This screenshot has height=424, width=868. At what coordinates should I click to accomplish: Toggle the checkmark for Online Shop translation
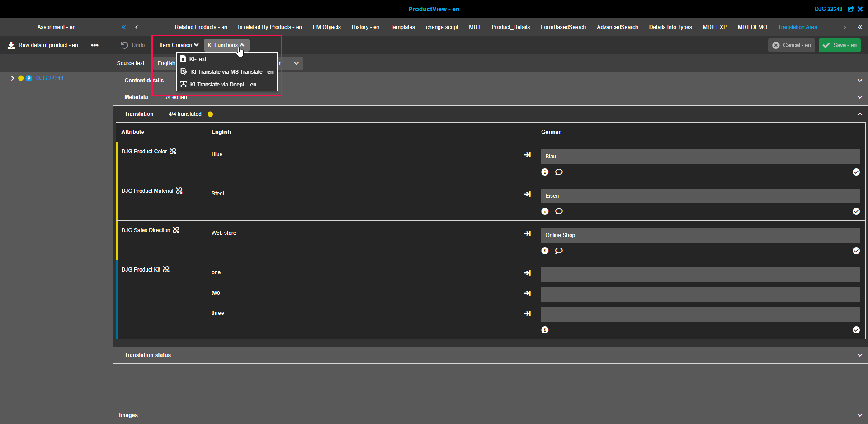[x=856, y=251]
